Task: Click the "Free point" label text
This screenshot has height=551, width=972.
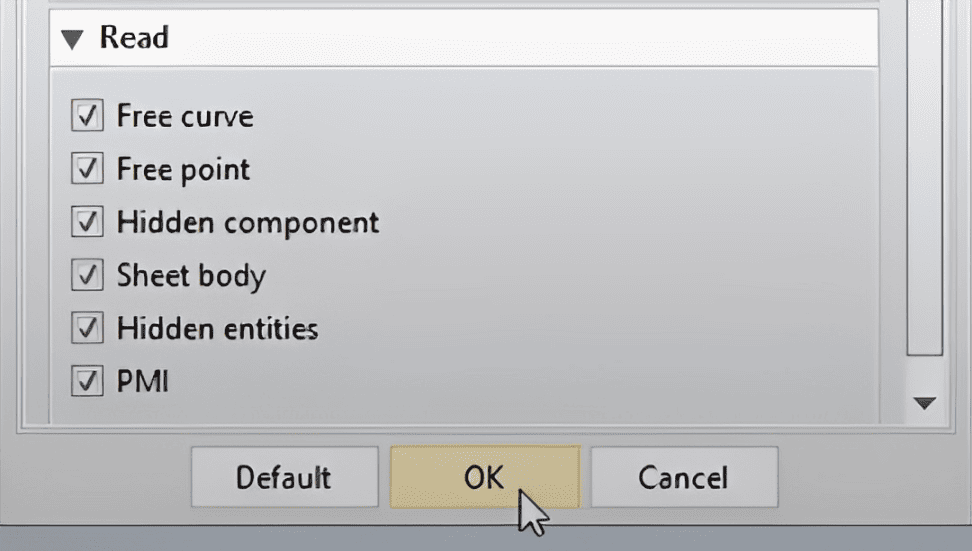Action: coord(183,169)
